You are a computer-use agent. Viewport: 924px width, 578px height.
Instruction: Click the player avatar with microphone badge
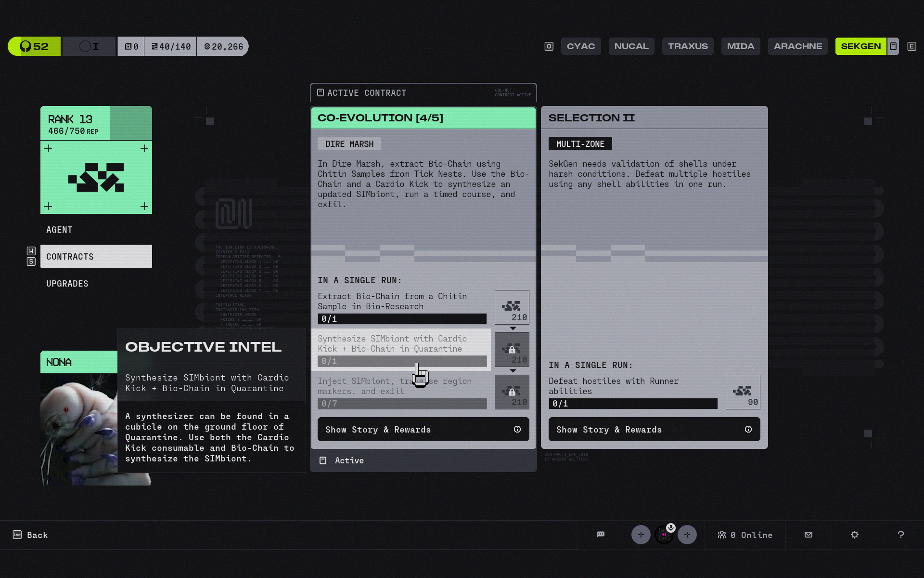pos(664,535)
